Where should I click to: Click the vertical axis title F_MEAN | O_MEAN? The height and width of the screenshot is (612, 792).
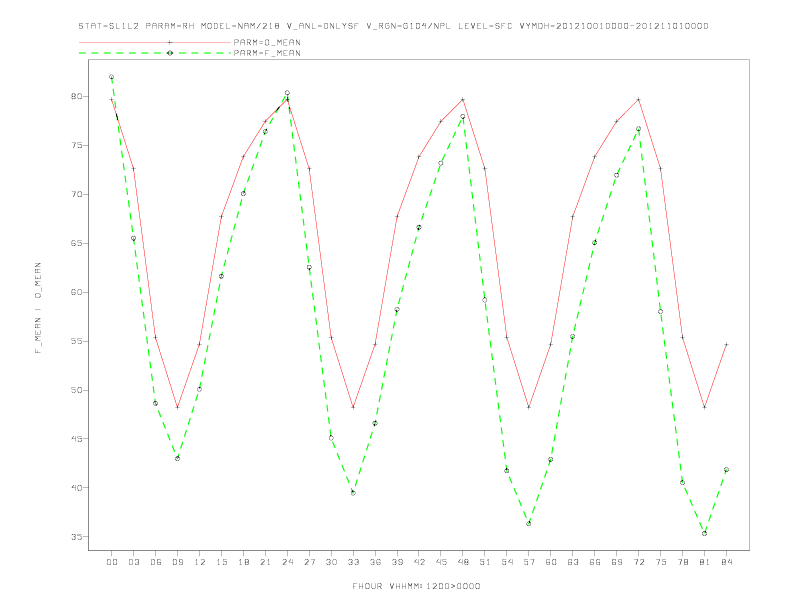point(38,308)
